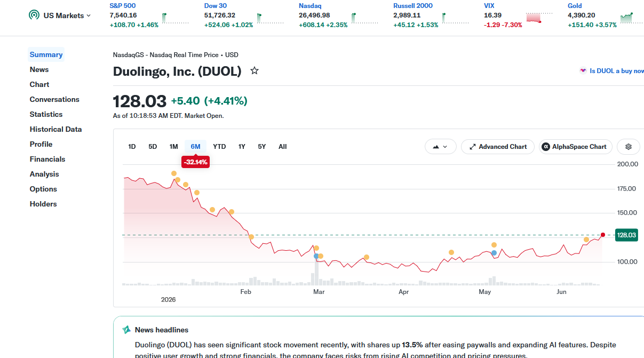644x358 pixels.
Task: Click the news headlines sparkle icon
Action: pos(126,330)
